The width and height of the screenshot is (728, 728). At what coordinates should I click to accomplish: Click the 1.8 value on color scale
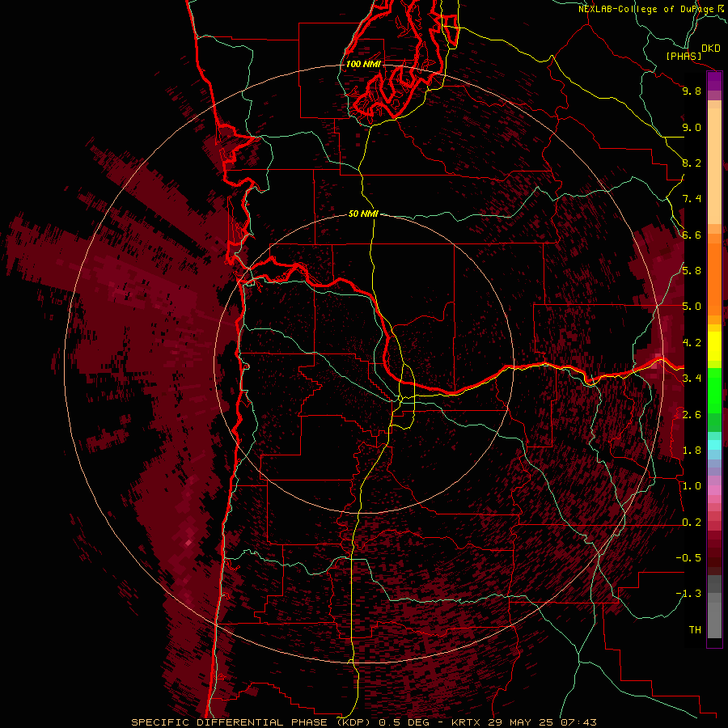[x=692, y=451]
